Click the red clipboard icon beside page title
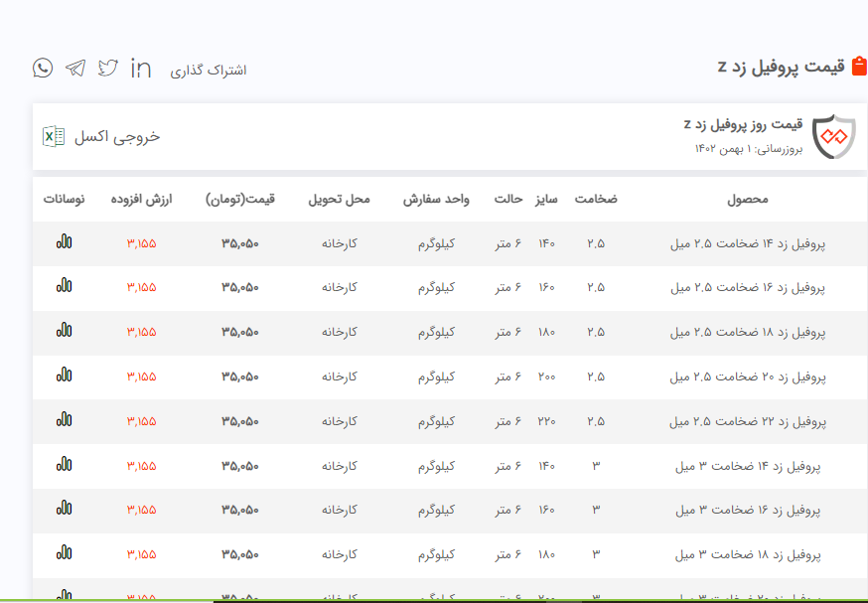Image resolution: width=868 pixels, height=603 pixels. 859,67
